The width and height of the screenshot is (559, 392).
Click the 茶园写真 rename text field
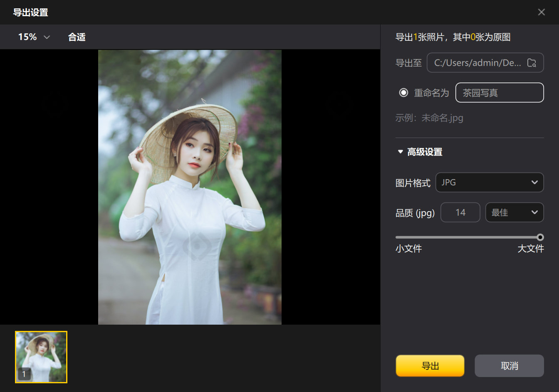tap(499, 93)
